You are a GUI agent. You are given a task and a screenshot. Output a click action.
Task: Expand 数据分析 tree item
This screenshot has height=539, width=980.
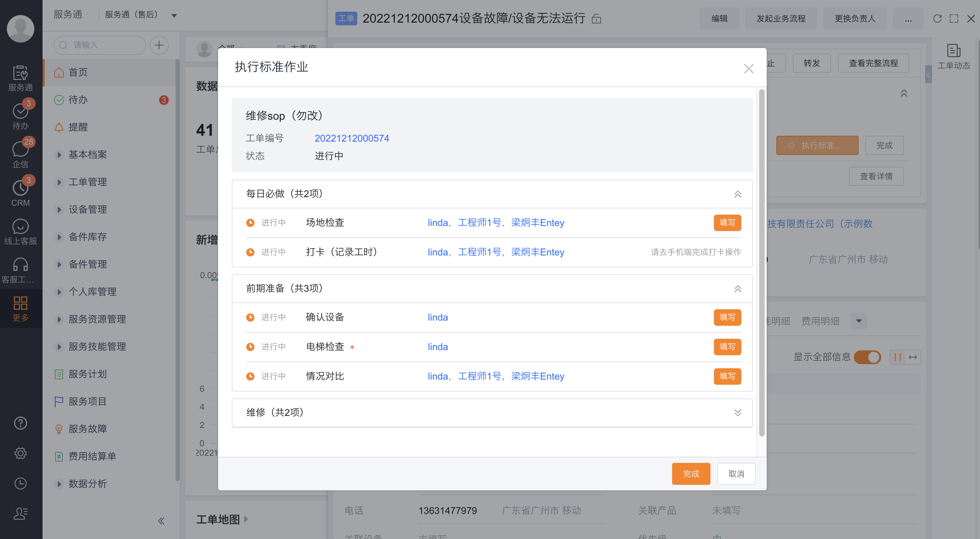[59, 484]
